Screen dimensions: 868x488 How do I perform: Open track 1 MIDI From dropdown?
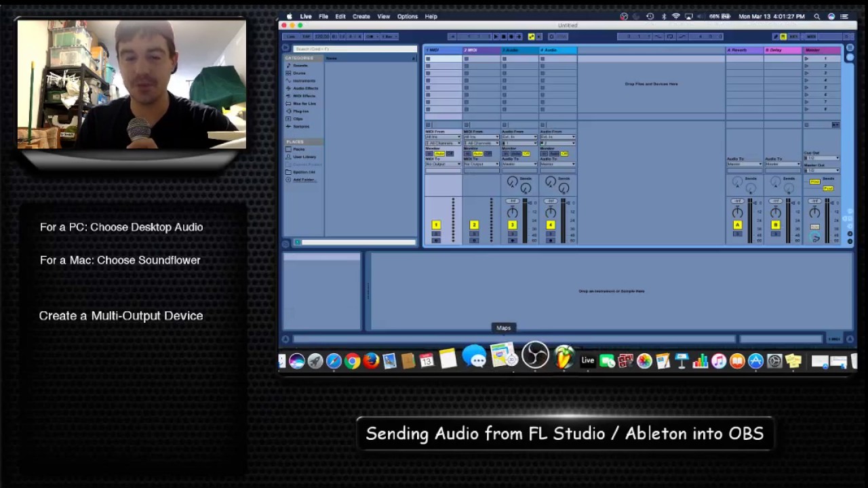[x=443, y=137]
